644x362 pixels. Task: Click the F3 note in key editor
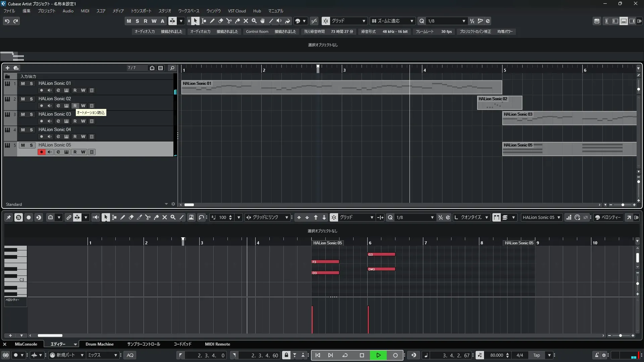tap(325, 262)
